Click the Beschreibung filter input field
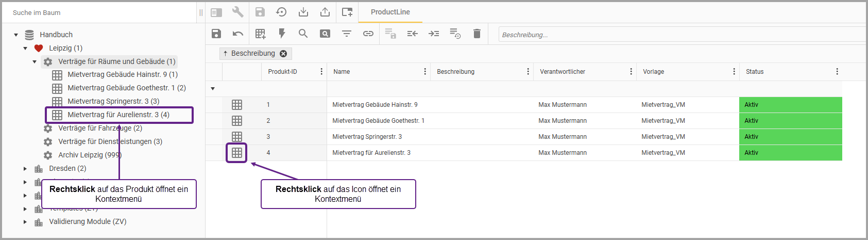The width and height of the screenshot is (868, 240). [x=680, y=35]
